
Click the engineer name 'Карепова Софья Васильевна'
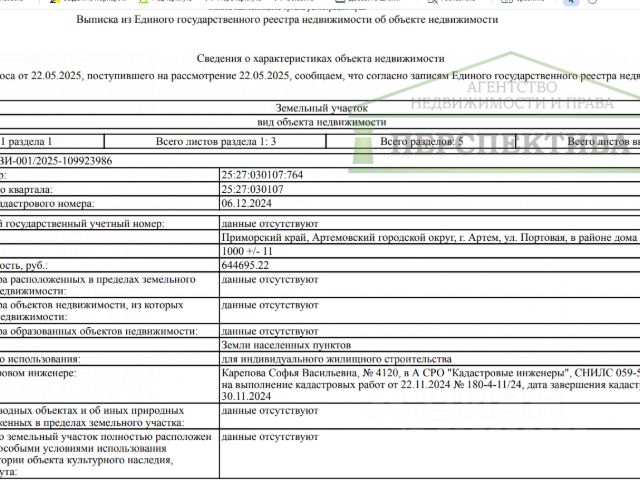289,373
